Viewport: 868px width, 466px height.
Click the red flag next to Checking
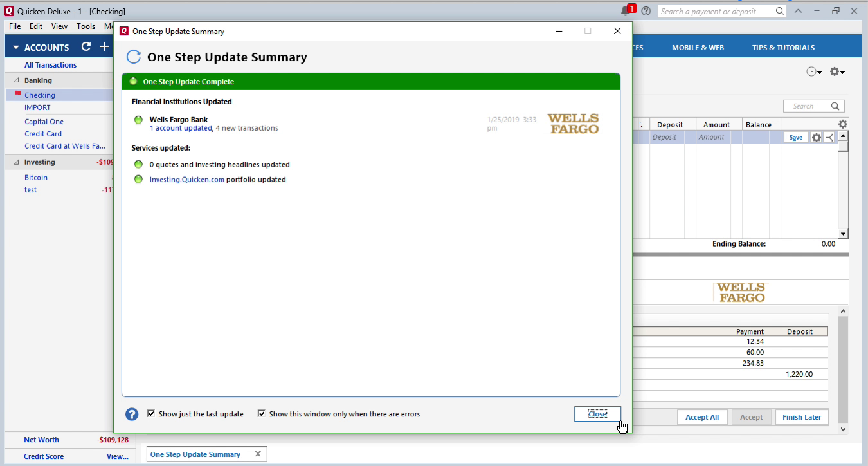coord(17,95)
